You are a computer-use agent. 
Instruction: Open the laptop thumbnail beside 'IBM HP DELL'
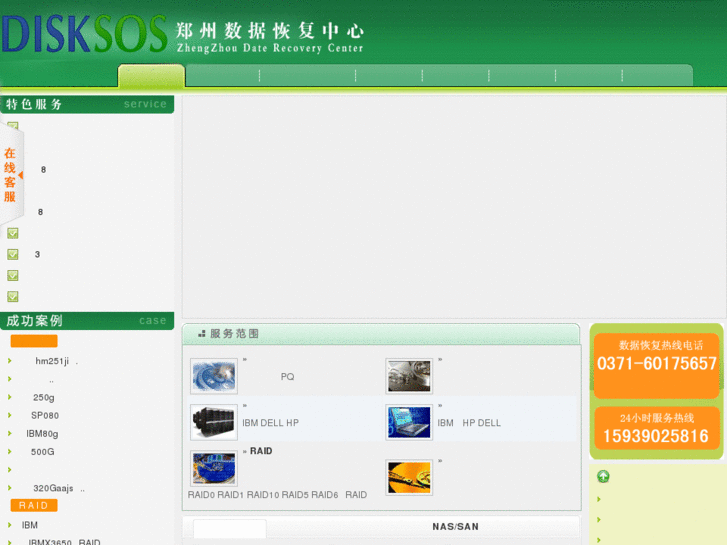[x=409, y=422]
